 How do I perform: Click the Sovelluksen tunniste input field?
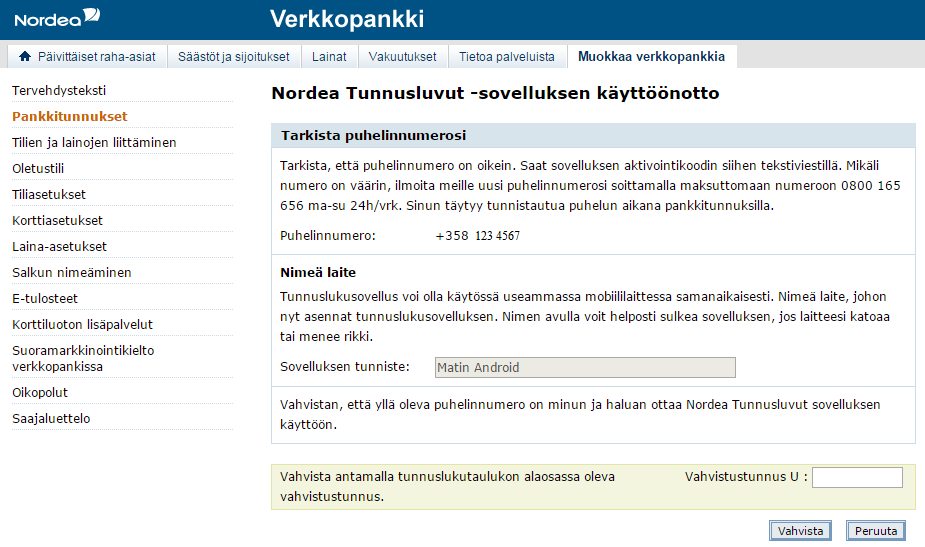point(585,367)
